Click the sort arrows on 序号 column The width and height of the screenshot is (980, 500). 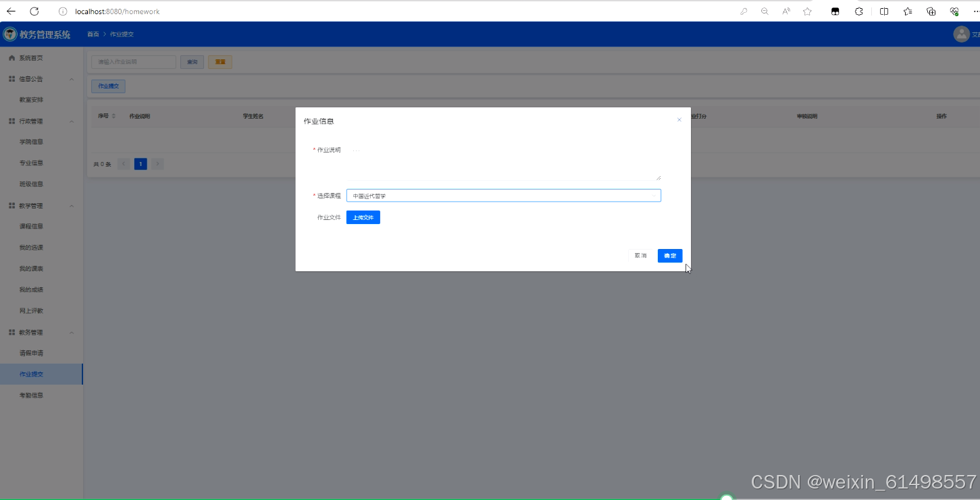tap(114, 115)
